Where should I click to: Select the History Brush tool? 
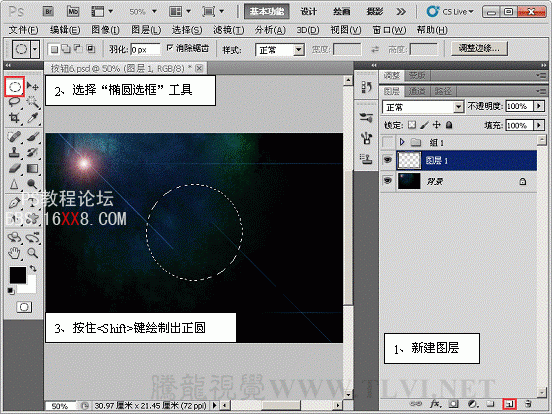tap(32, 152)
